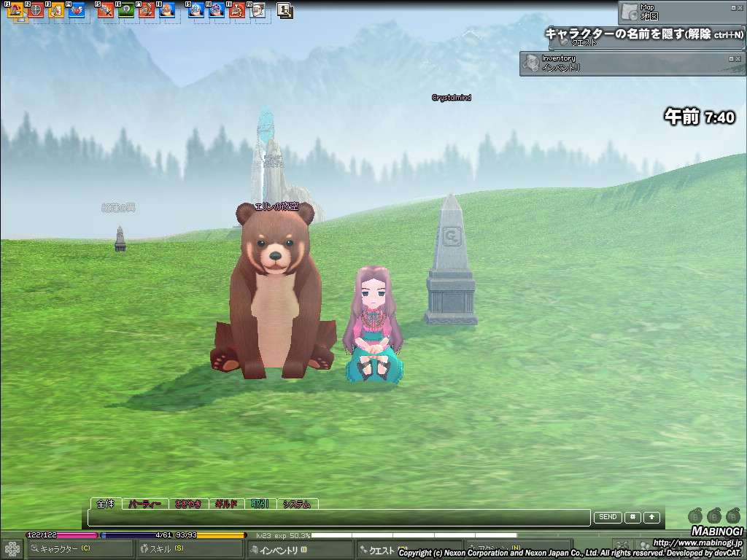
Task: Open the Inventory panel backpack icon
Action: 531,63
